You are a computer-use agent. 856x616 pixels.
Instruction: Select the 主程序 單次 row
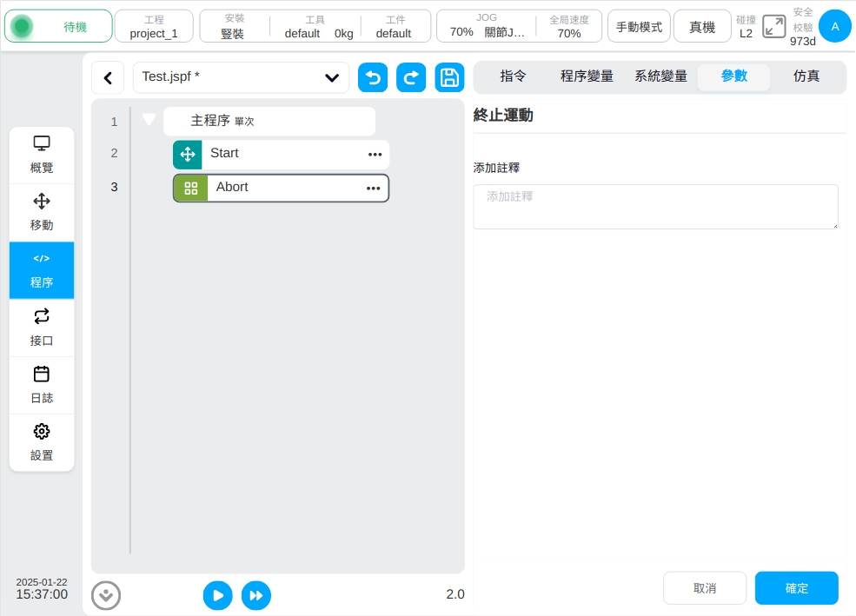click(x=269, y=121)
